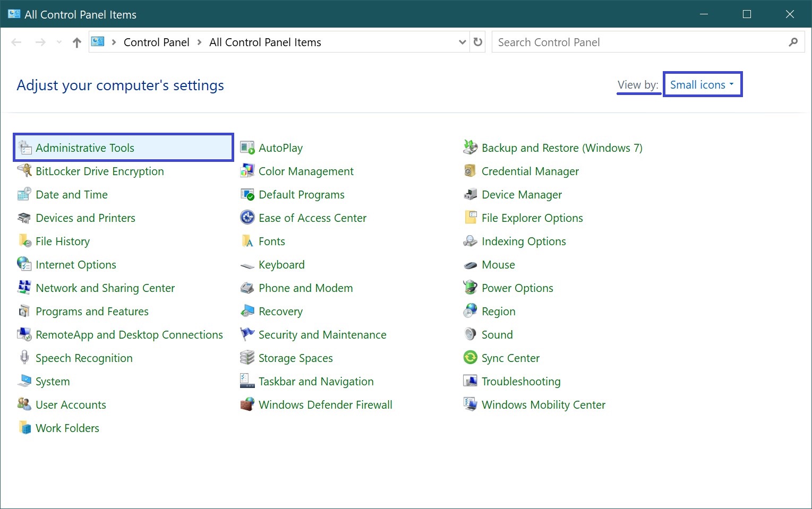Click the Credential Manager safe icon
This screenshot has width=812, height=509.
(471, 171)
